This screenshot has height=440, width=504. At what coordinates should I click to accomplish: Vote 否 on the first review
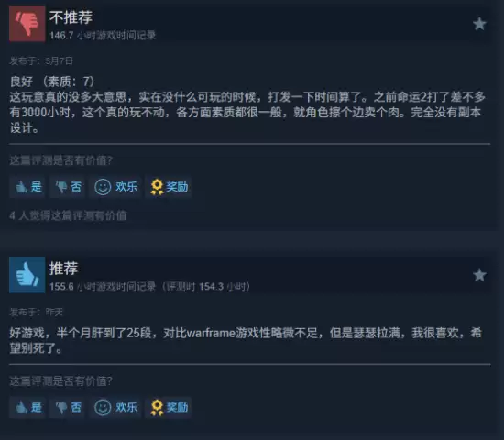click(67, 187)
